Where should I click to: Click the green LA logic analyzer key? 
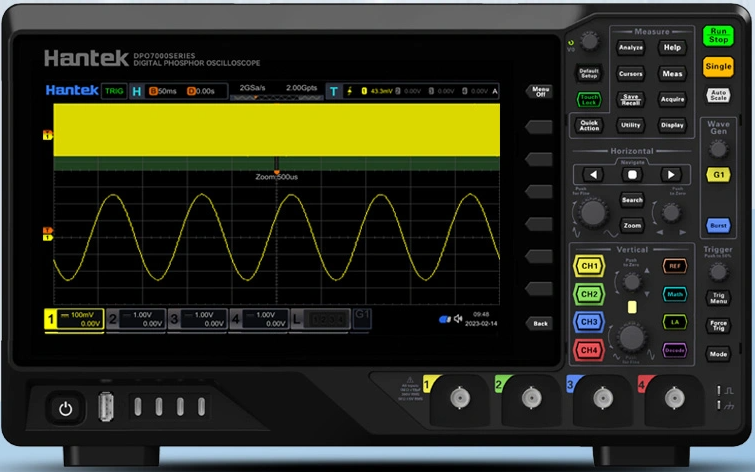click(675, 322)
